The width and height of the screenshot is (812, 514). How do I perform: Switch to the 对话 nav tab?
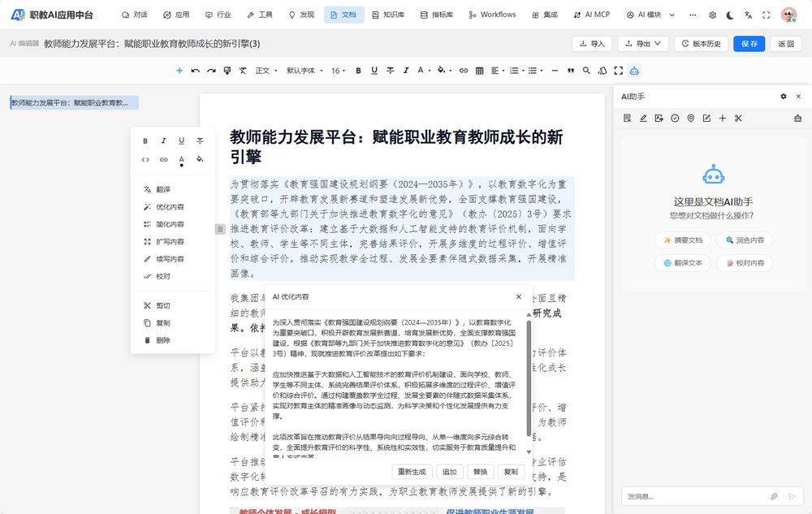click(x=135, y=15)
